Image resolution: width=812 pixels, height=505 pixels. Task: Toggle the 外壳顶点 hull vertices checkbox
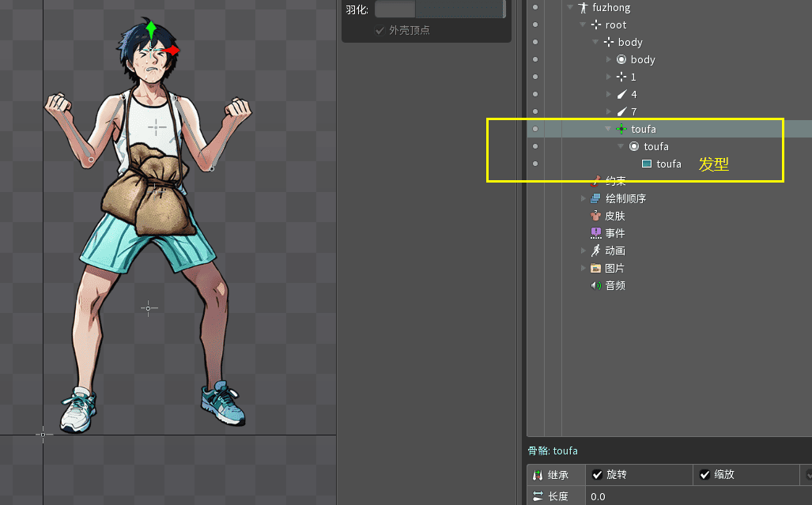(x=380, y=31)
